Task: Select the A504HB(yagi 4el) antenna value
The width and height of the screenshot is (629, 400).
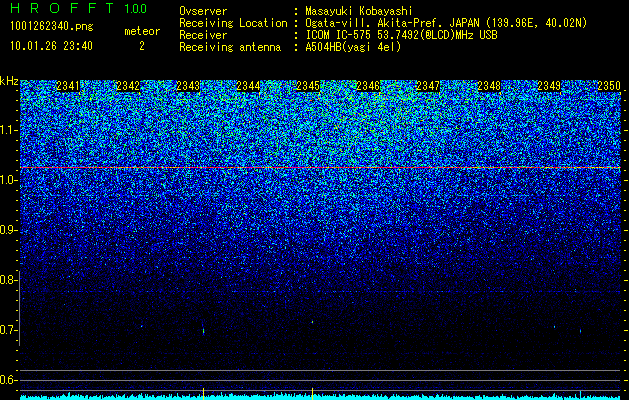Action: pyautogui.click(x=353, y=47)
